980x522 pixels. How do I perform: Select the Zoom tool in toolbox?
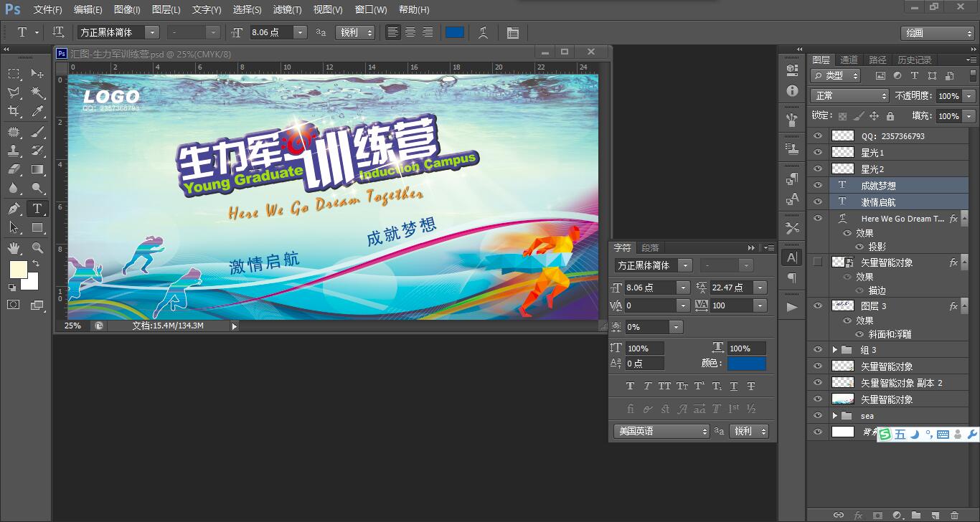click(37, 248)
